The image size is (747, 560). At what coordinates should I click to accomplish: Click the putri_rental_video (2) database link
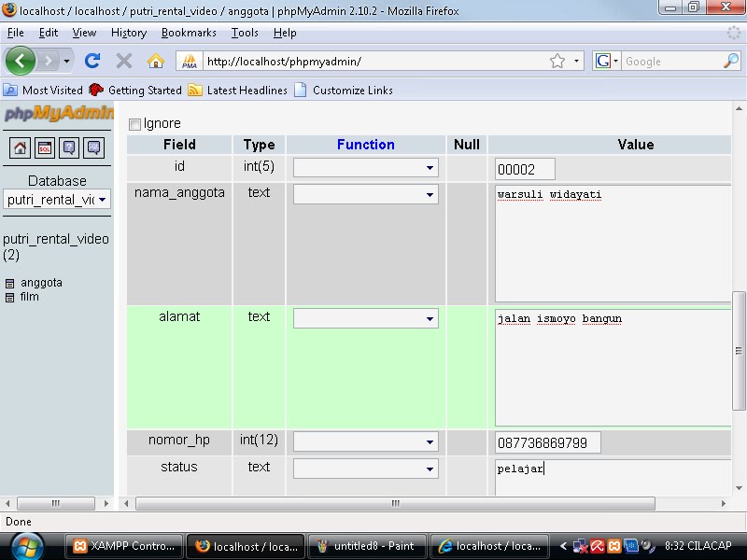coord(56,246)
